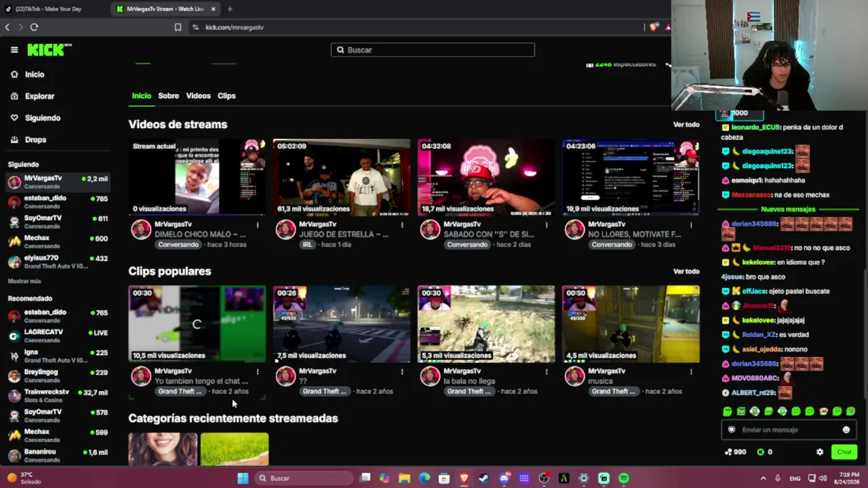Image resolution: width=868 pixels, height=488 pixels.
Task: Open Trainwreckstv in the recommended list
Action: point(58,395)
